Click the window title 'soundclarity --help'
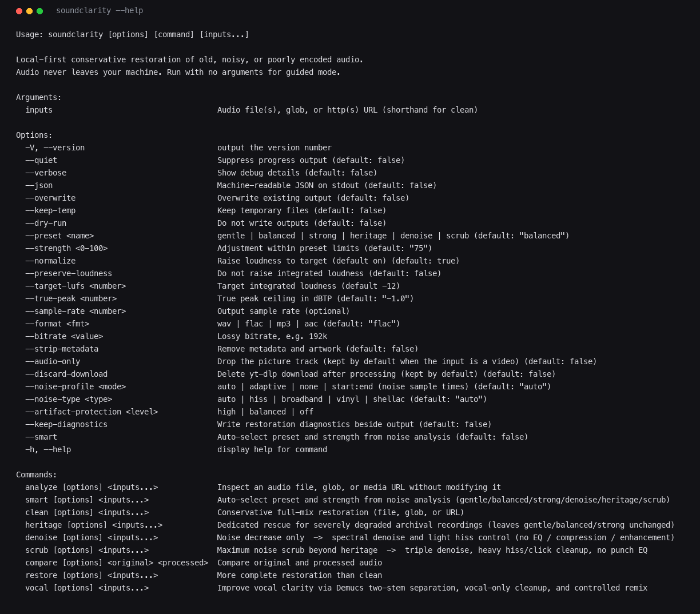 pyautogui.click(x=100, y=10)
